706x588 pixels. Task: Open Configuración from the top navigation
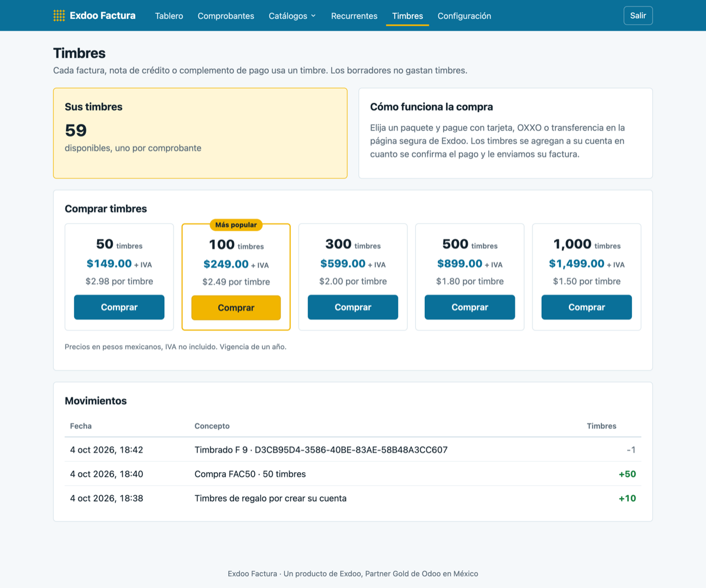(464, 16)
